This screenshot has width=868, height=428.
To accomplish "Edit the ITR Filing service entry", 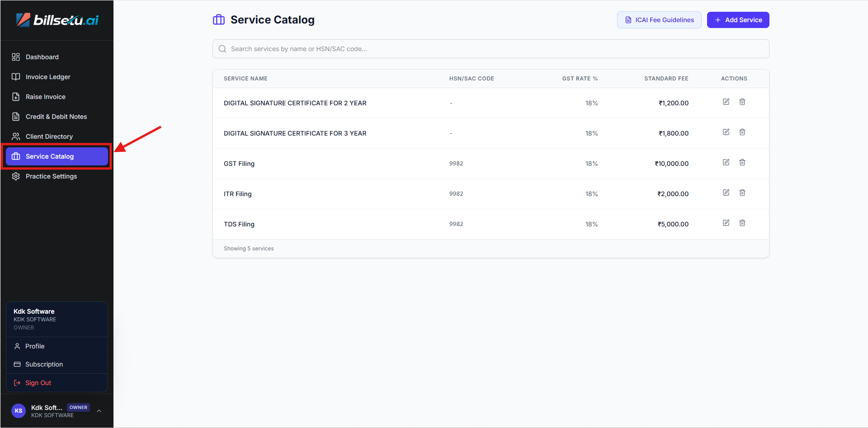I will (726, 193).
